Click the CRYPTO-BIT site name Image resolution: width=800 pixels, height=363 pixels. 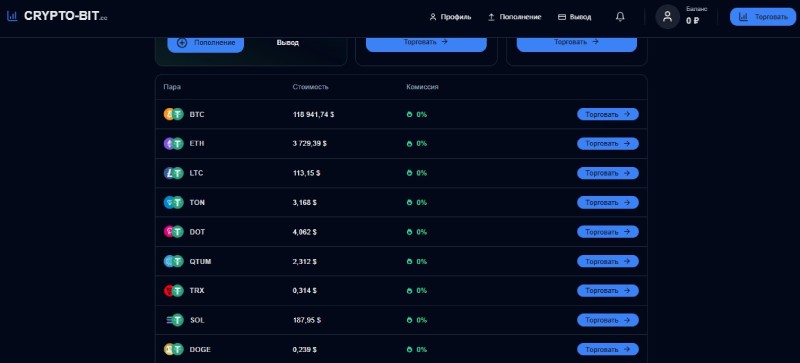(x=65, y=16)
